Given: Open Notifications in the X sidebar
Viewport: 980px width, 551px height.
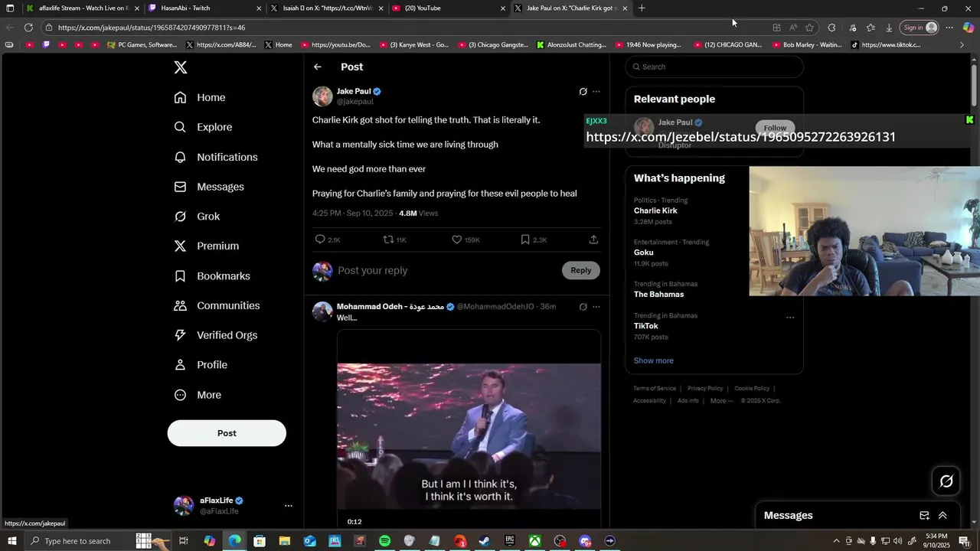Looking at the screenshot, I should point(216,157).
